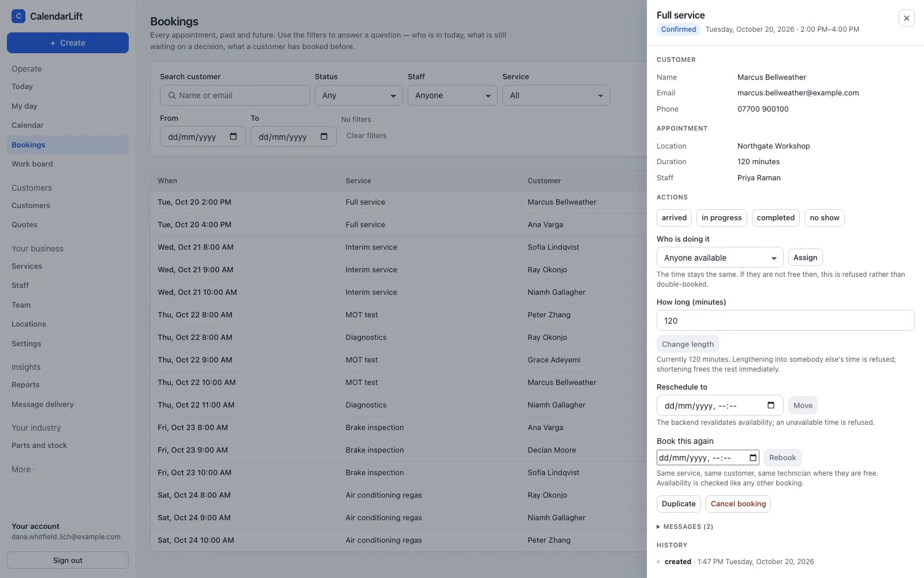This screenshot has height=578, width=924.
Task: Click the CalendarLift logo icon
Action: [x=18, y=16]
